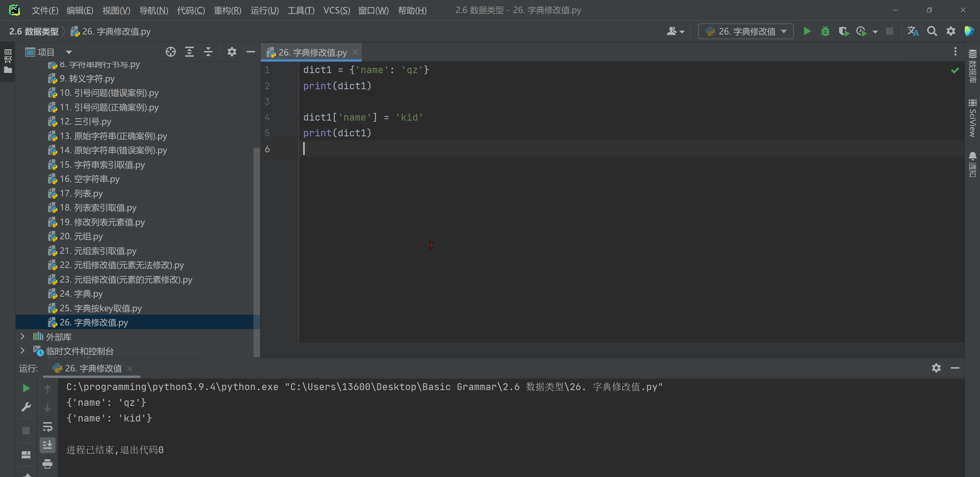
Task: Click green checkmark inspection indicator
Action: pyautogui.click(x=955, y=70)
